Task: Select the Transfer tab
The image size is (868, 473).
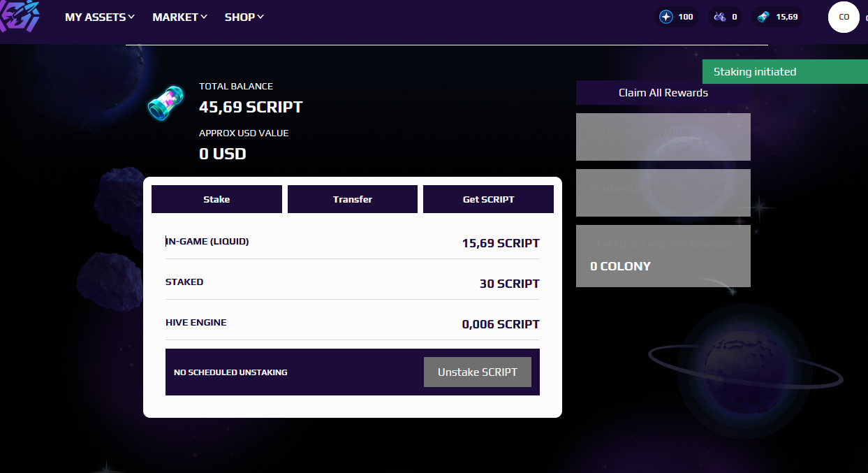Action: click(x=353, y=199)
